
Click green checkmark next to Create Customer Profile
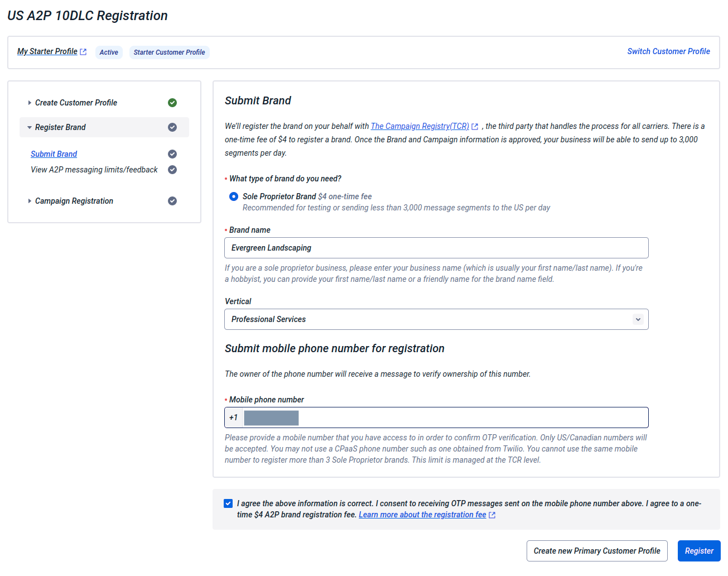click(172, 103)
